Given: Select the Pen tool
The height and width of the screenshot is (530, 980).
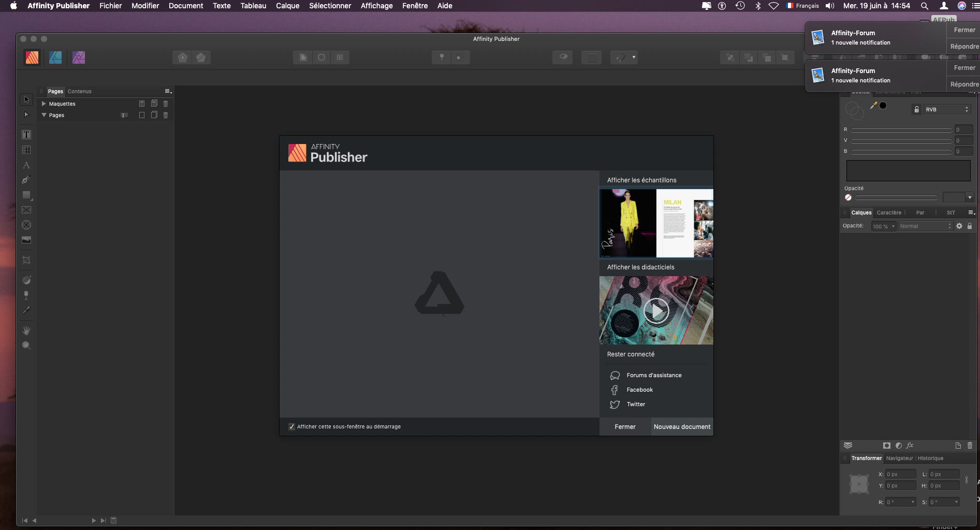Looking at the screenshot, I should (x=26, y=180).
